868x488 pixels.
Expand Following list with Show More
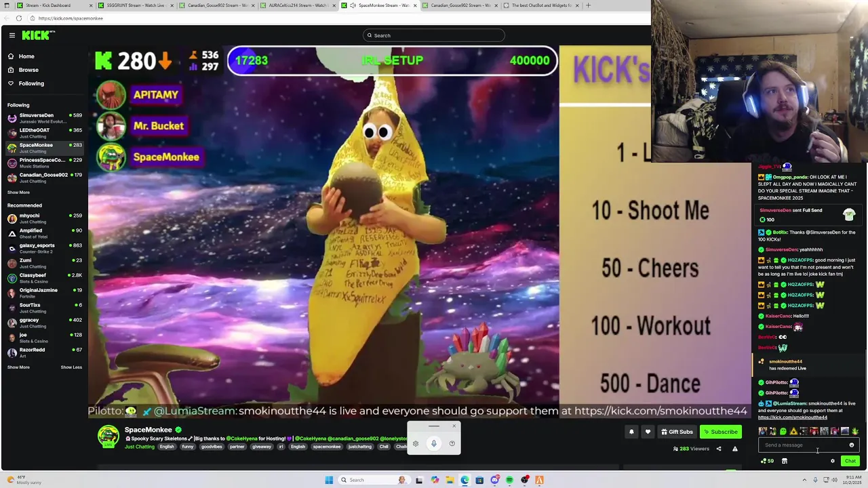18,192
